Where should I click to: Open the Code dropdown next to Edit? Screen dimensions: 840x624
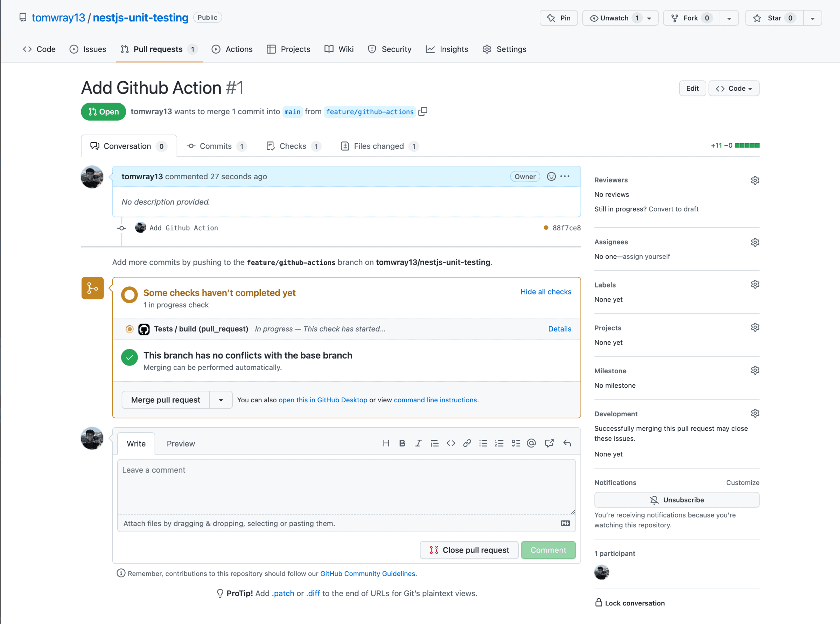pos(734,88)
